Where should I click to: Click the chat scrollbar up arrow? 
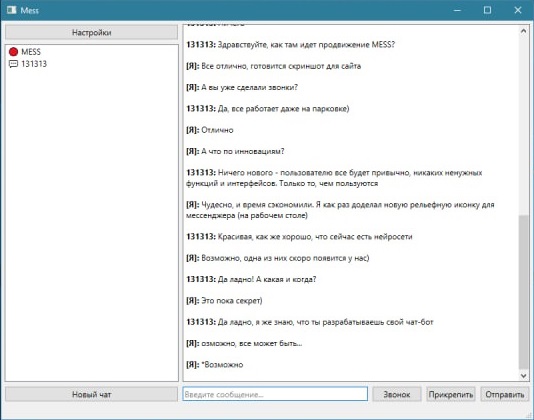(523, 31)
